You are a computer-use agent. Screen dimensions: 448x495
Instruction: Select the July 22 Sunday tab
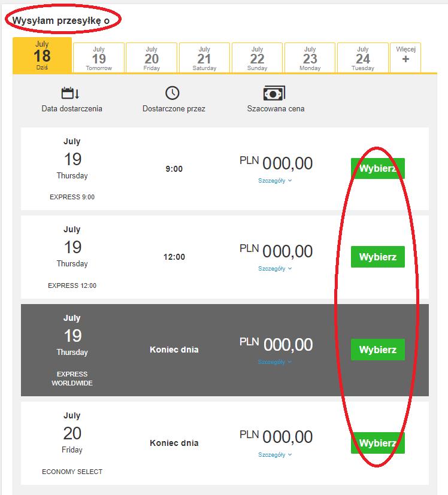pyautogui.click(x=257, y=58)
